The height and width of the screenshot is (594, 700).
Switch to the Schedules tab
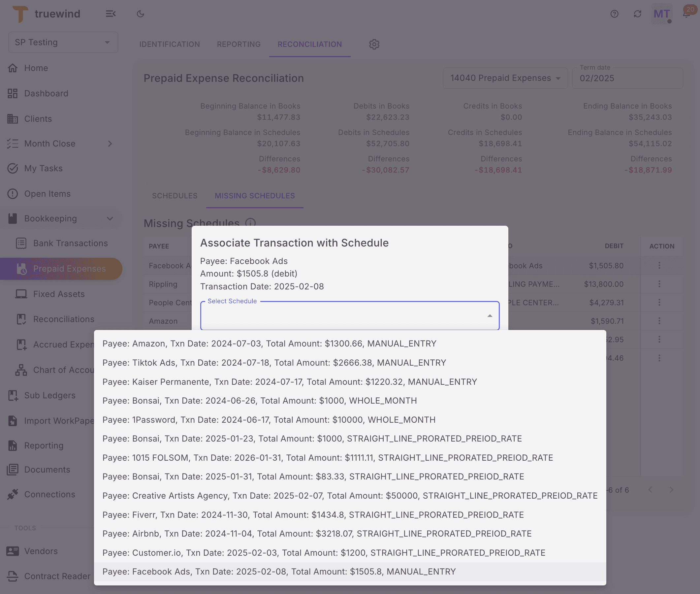pyautogui.click(x=175, y=196)
